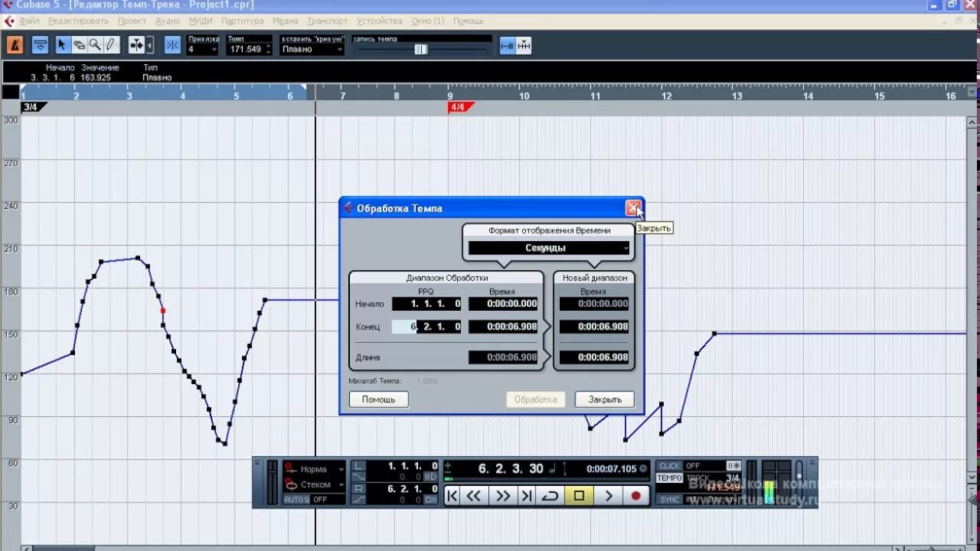Screen dimensions: 980x551
Task: Click the R right locator button
Action: pos(360,488)
